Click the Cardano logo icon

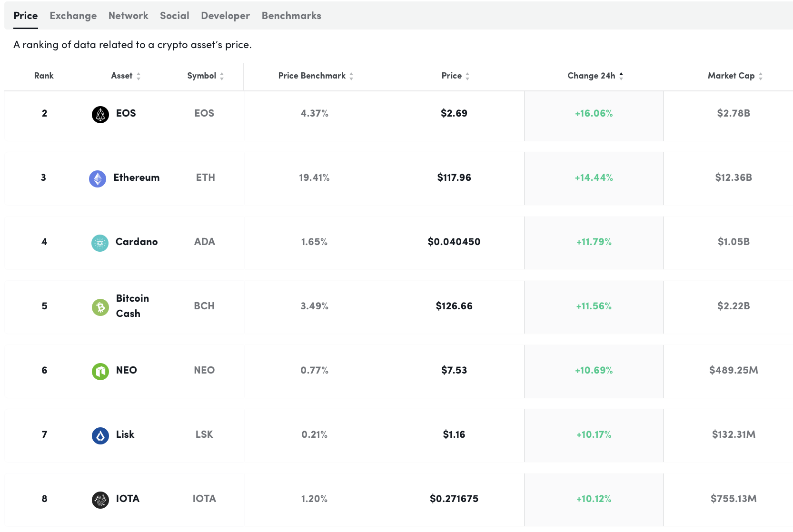coord(100,243)
